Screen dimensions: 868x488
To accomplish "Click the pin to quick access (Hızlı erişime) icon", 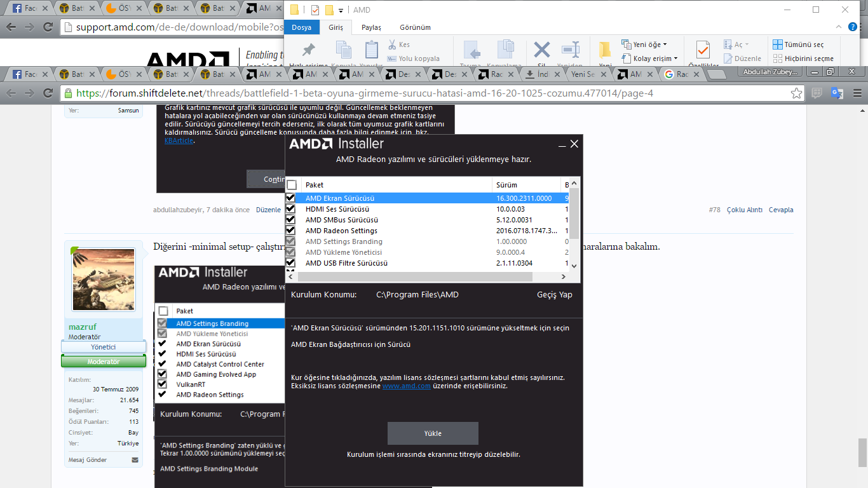I will coord(309,50).
